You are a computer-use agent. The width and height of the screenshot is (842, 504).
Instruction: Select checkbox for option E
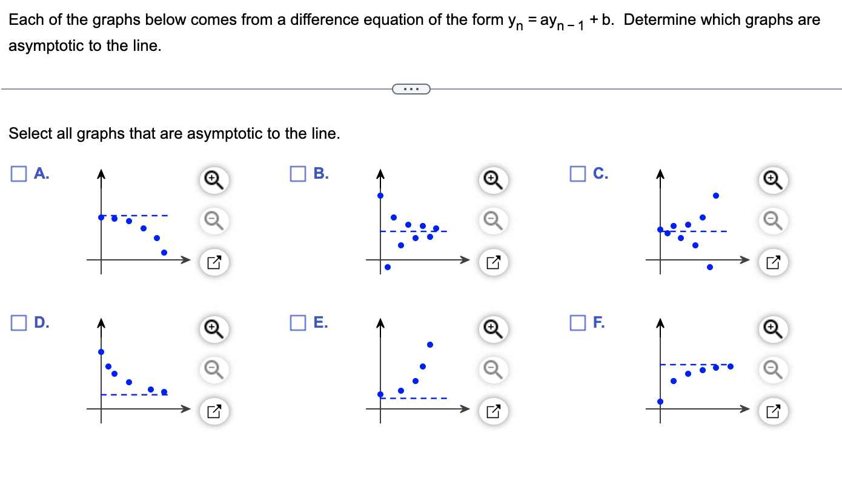pos(298,323)
